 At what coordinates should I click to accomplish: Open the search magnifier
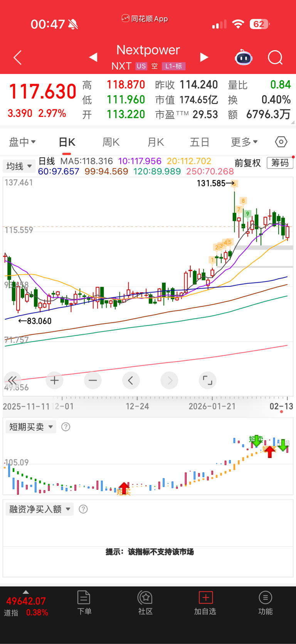tap(275, 58)
